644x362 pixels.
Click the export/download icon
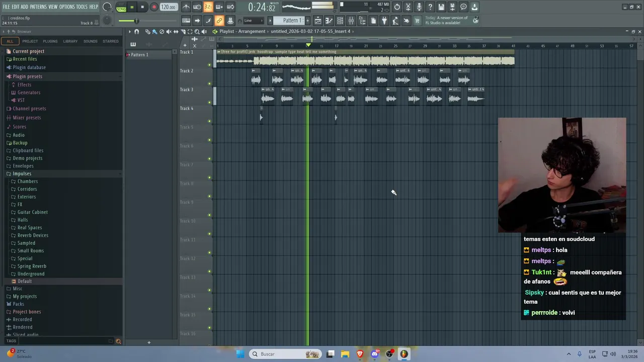pos(474,7)
